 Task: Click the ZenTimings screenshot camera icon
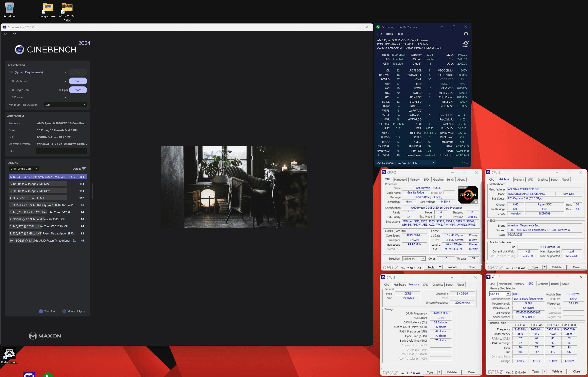click(x=466, y=34)
